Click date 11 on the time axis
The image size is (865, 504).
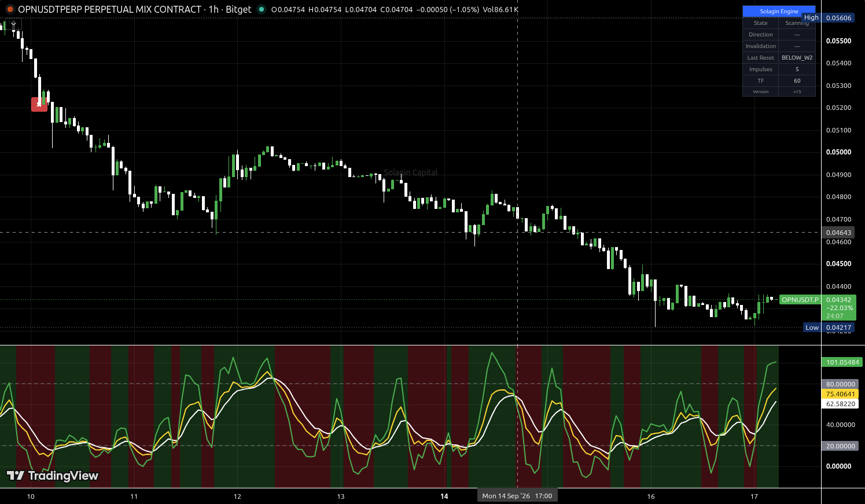click(x=134, y=496)
